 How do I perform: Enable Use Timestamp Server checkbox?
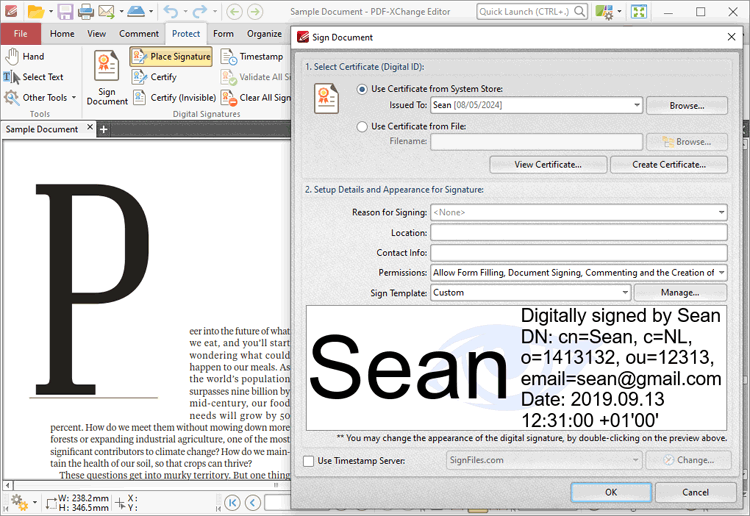click(x=309, y=461)
